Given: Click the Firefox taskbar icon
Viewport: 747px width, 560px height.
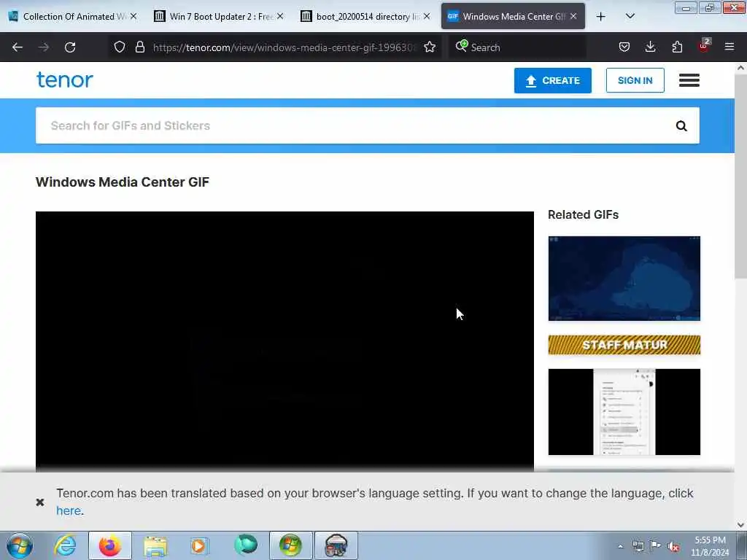Looking at the screenshot, I should 109,545.
